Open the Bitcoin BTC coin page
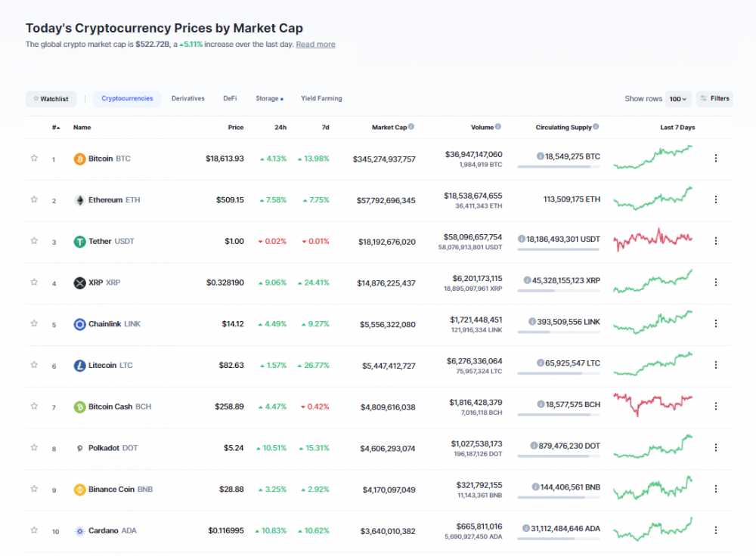 pyautogui.click(x=110, y=159)
